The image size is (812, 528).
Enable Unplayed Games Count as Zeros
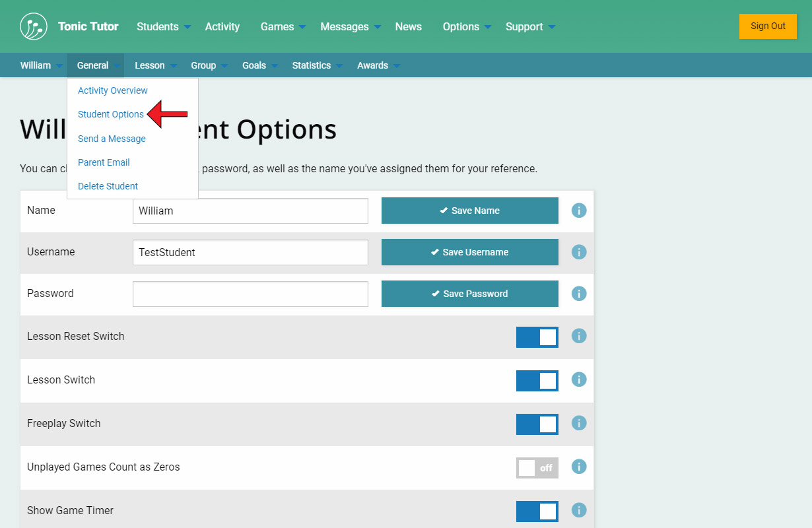[x=537, y=468]
